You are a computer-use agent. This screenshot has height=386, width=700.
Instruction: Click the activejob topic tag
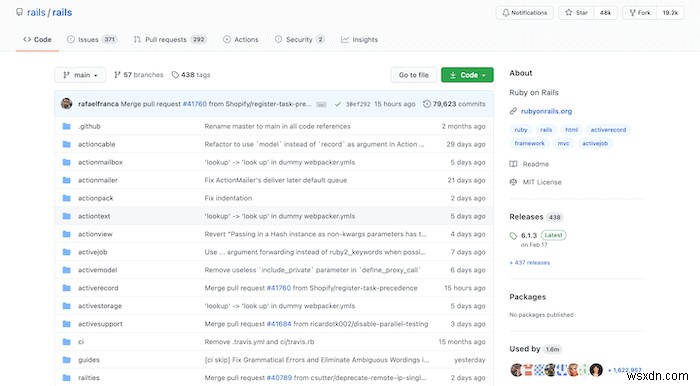pyautogui.click(x=595, y=143)
